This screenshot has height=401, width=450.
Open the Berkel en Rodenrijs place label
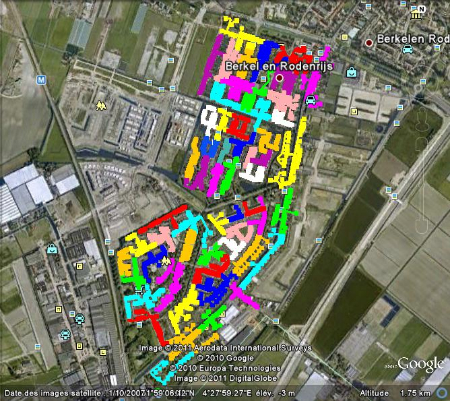(x=279, y=66)
